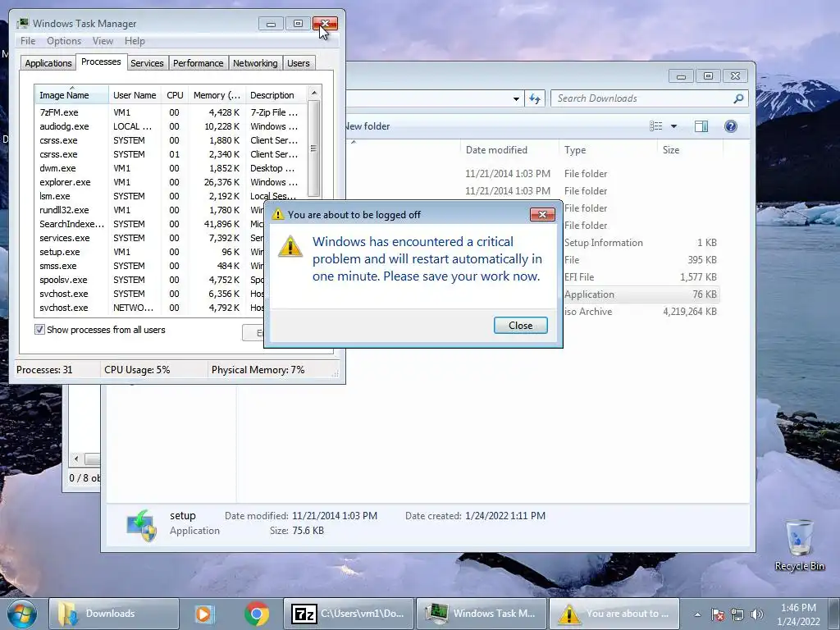Click the Task Manager title bar icon

point(22,24)
